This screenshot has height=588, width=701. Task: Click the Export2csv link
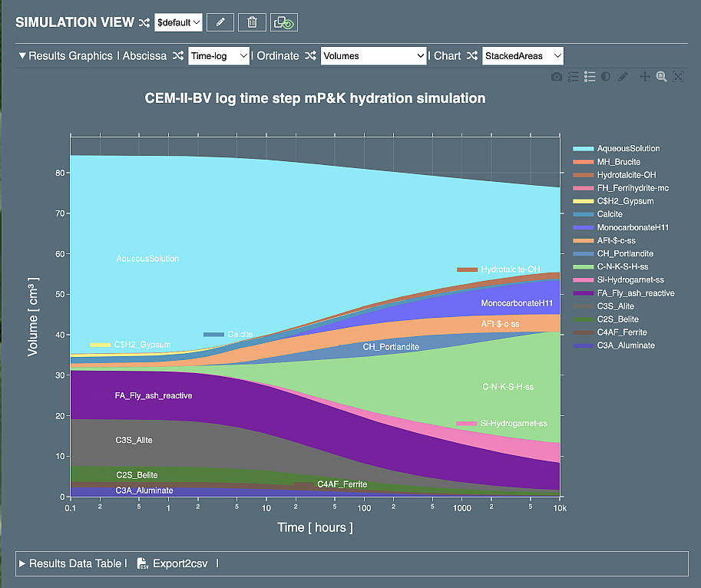click(180, 563)
